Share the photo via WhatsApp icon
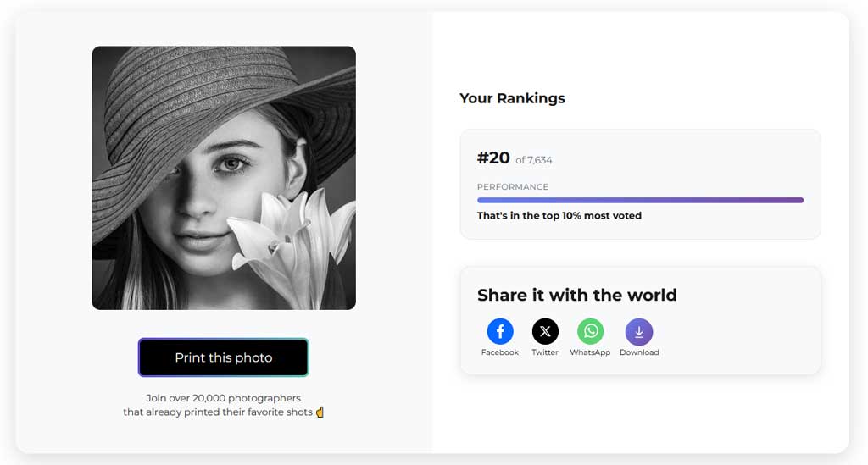Image resolution: width=868 pixels, height=465 pixels. (591, 331)
